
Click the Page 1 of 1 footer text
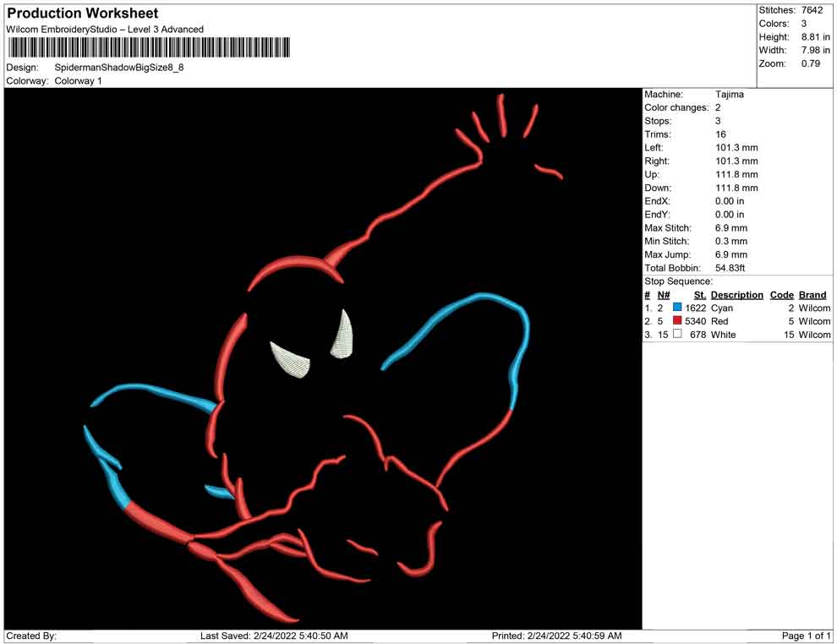(807, 636)
